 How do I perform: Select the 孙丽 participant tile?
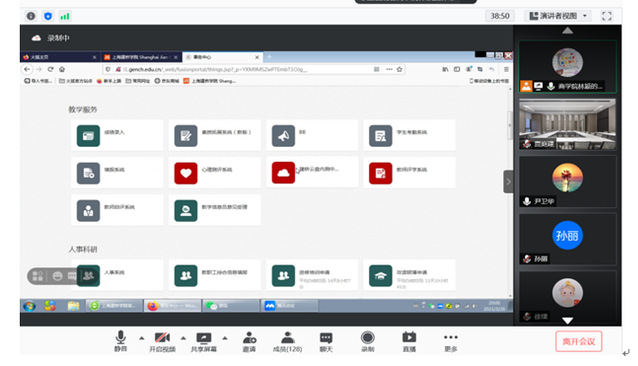point(567,239)
